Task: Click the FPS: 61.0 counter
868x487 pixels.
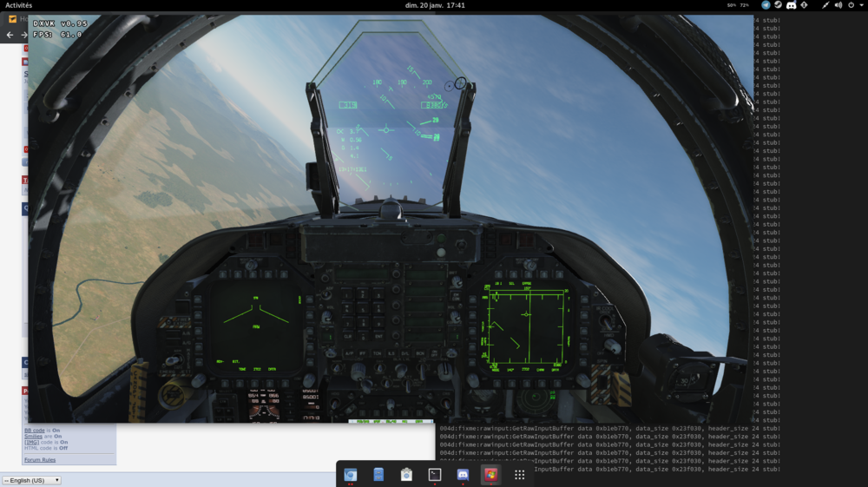Action: click(57, 35)
